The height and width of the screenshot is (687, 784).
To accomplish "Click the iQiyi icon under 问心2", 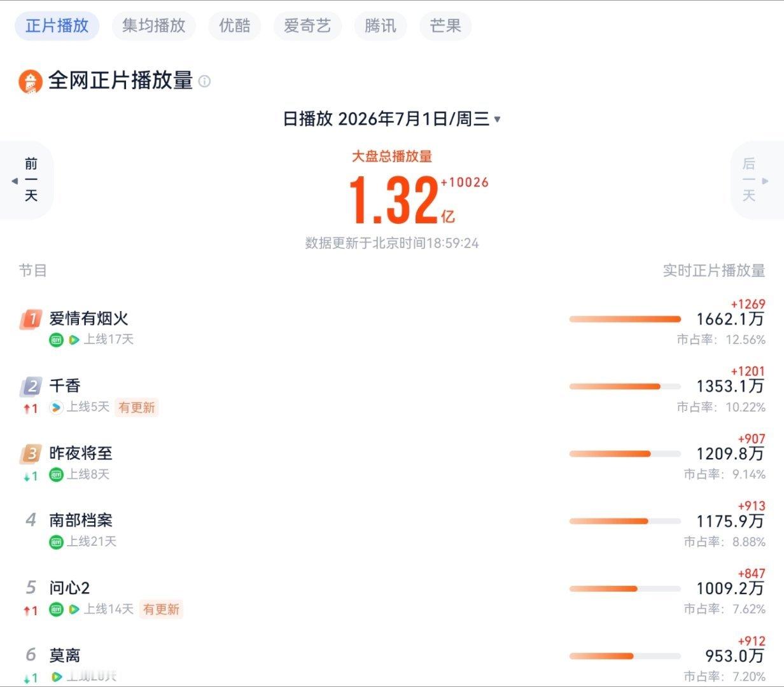I will pos(57,609).
